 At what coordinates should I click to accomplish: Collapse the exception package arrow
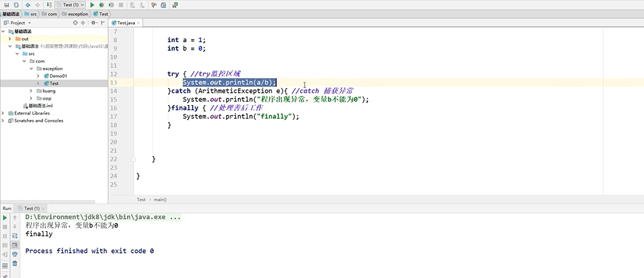31,68
